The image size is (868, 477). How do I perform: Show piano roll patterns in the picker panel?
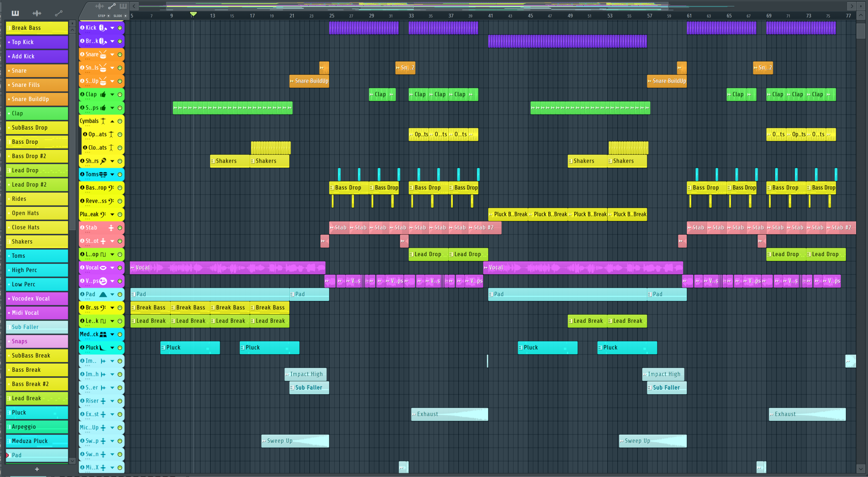pos(15,13)
